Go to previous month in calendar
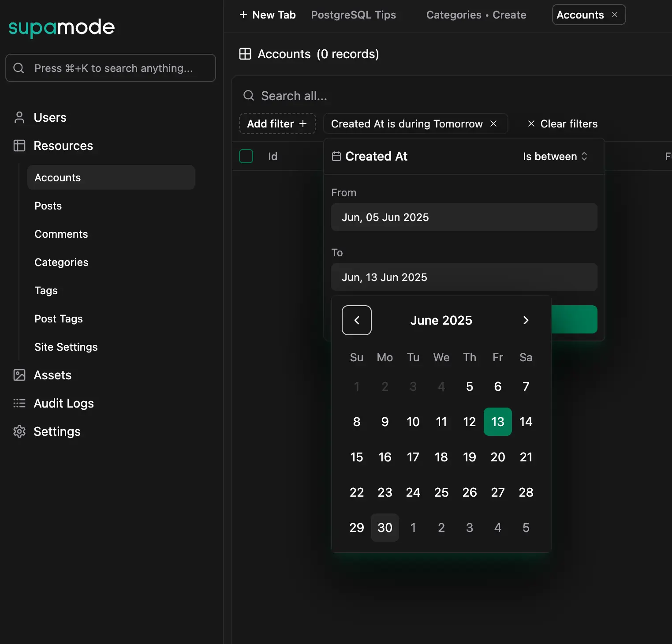Image resolution: width=672 pixels, height=644 pixels. point(357,320)
